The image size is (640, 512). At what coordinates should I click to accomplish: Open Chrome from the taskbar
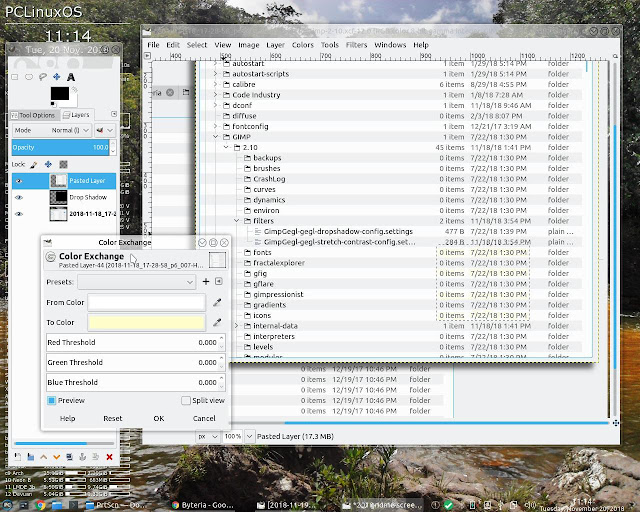coord(40,505)
